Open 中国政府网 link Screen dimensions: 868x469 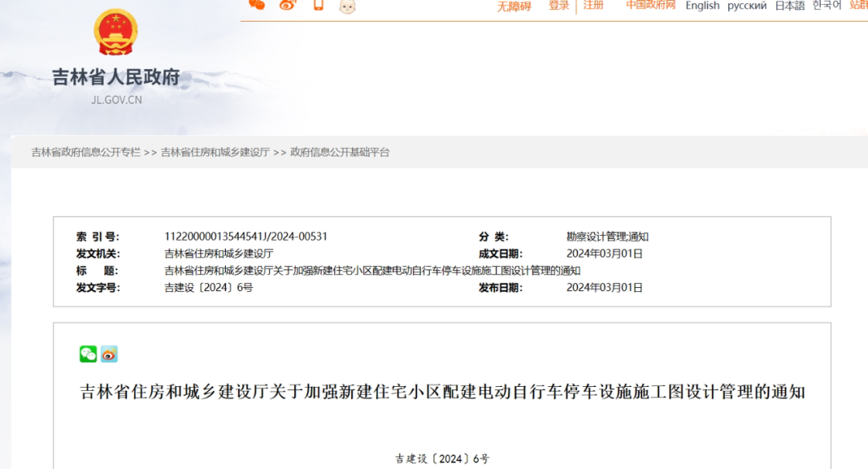point(650,6)
